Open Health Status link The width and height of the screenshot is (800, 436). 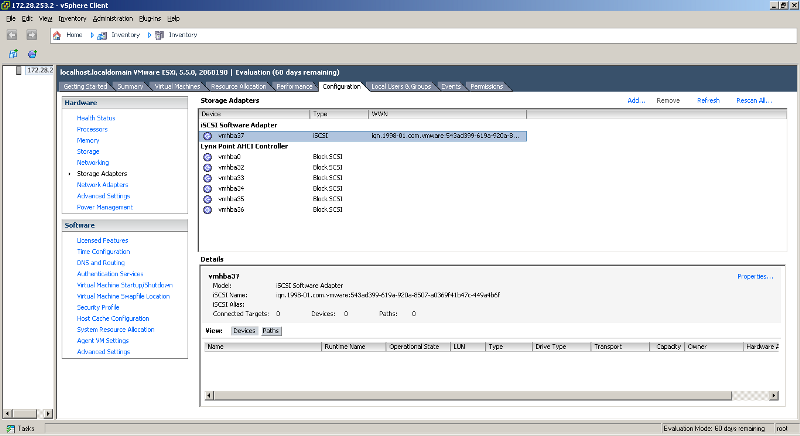point(96,118)
